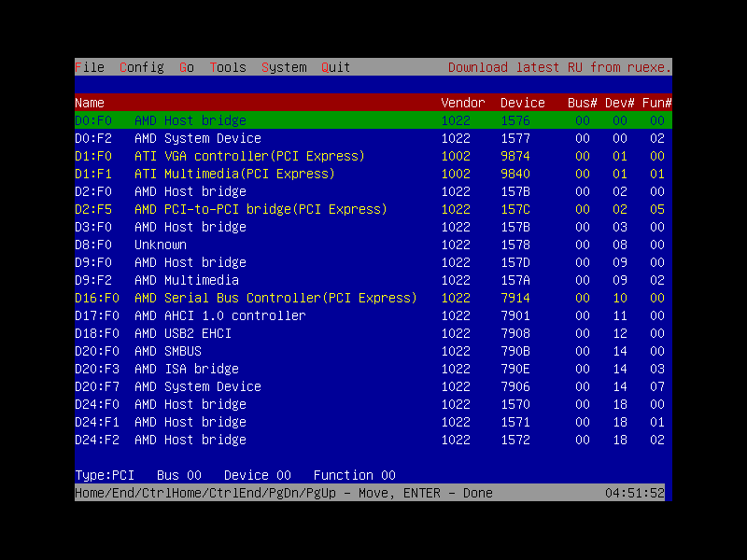Click device ID 7901

[515, 315]
